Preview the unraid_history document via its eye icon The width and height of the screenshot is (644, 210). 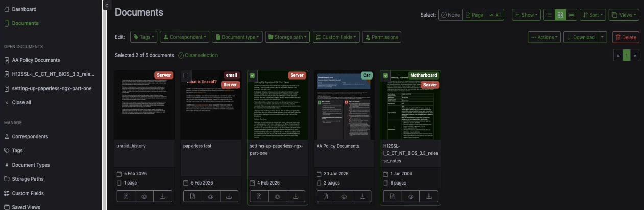[x=145, y=196]
